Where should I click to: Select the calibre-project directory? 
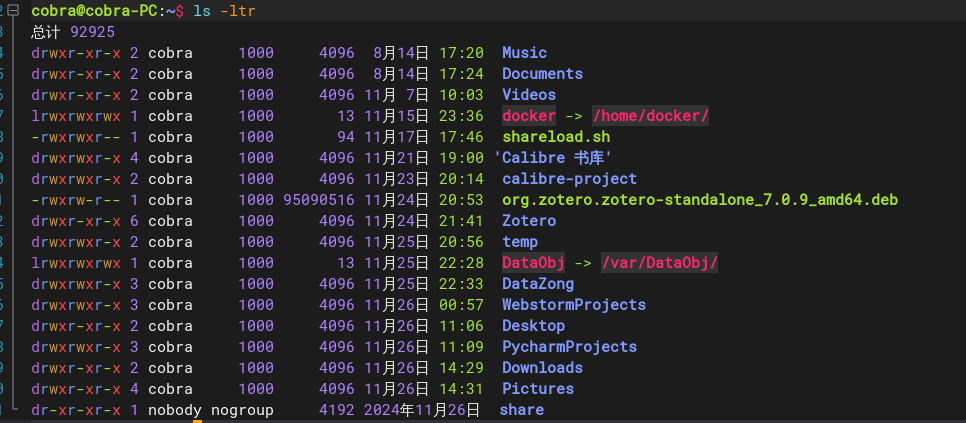tap(569, 179)
